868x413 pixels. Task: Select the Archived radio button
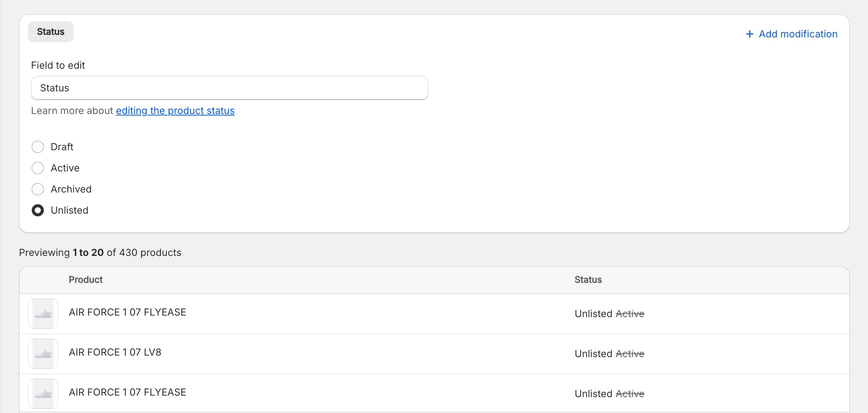tap(38, 189)
